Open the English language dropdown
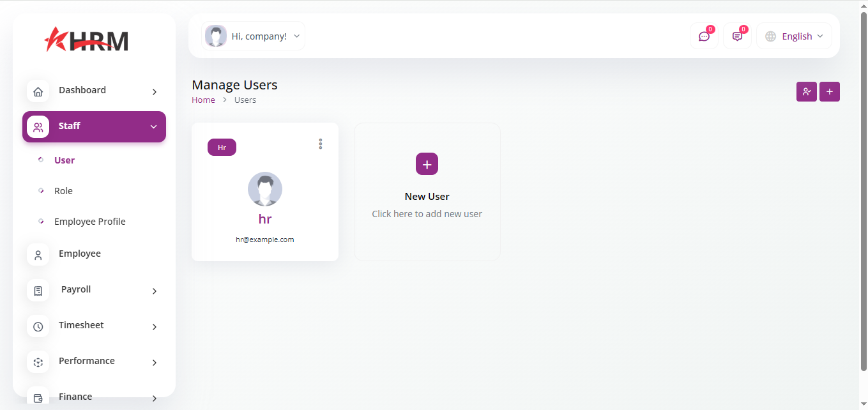Viewport: 868px width, 410px height. [794, 36]
